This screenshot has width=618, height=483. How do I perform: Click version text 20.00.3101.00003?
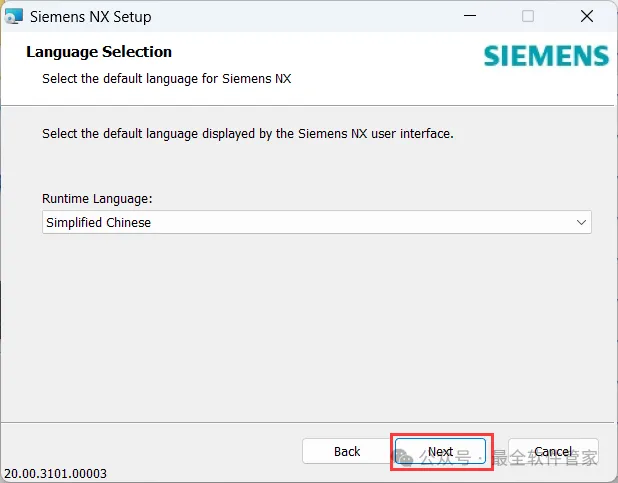55,473
